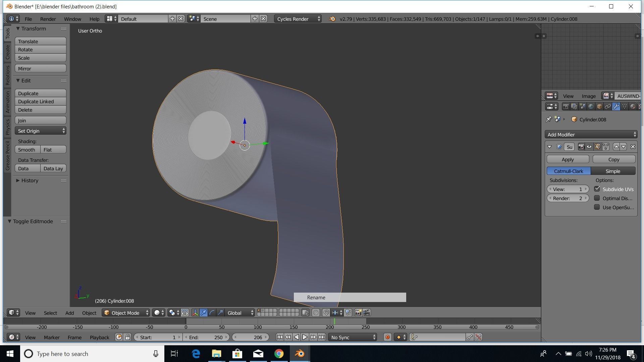Disable the Subdivide UVs checkbox
The image size is (644, 362).
(x=597, y=189)
